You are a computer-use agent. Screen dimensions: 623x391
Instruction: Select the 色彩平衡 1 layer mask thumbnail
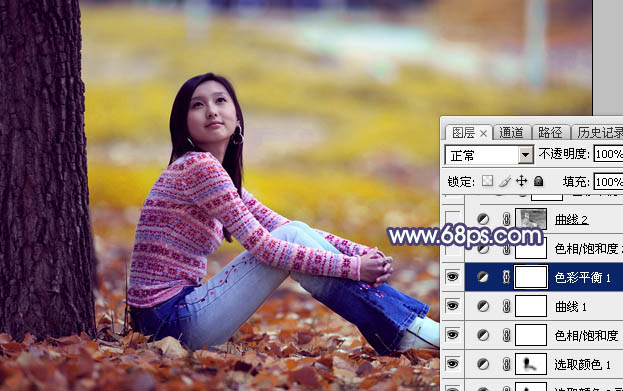(531, 277)
